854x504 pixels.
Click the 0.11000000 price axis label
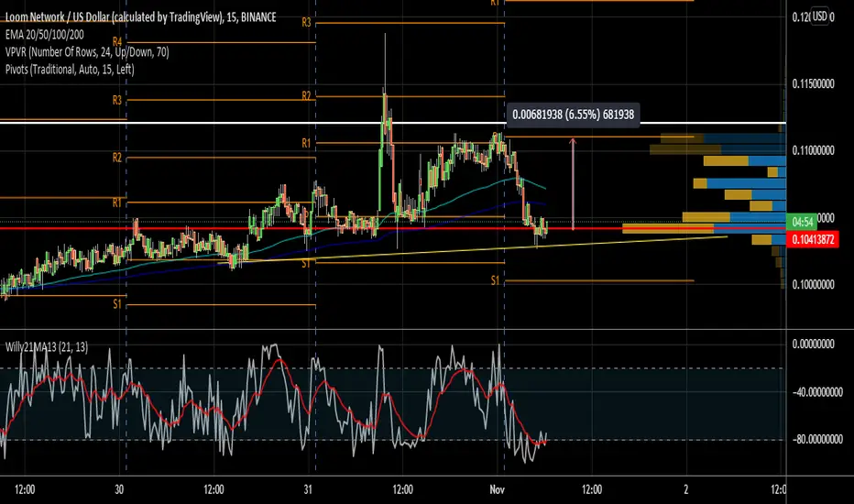pos(813,150)
